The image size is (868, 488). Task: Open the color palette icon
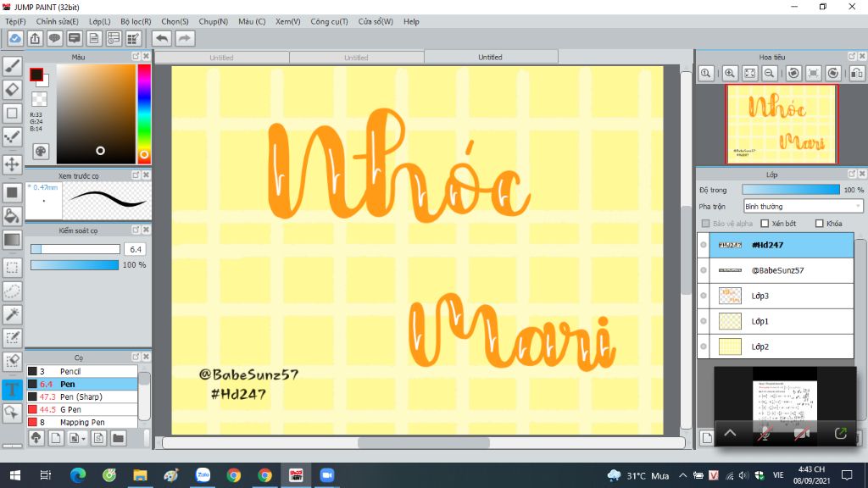(41, 151)
